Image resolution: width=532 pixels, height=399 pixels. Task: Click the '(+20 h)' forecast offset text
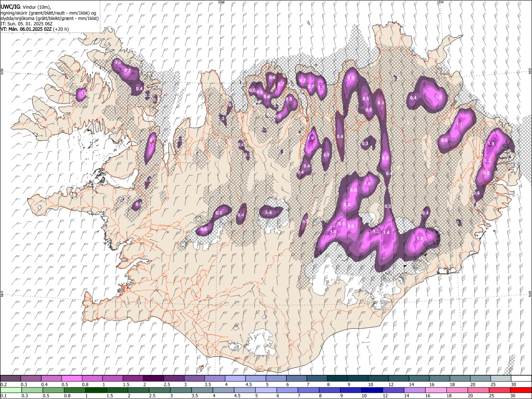tap(61, 29)
